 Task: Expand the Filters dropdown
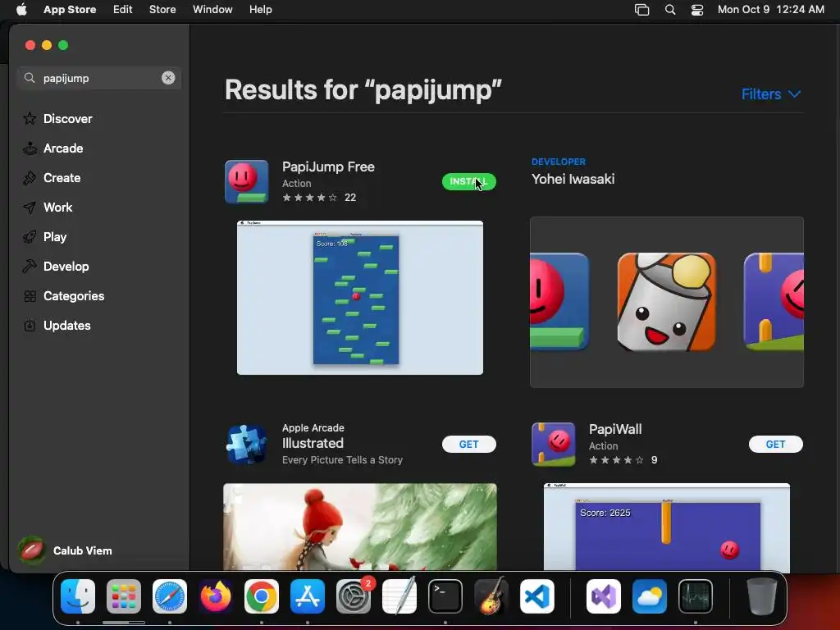click(771, 94)
